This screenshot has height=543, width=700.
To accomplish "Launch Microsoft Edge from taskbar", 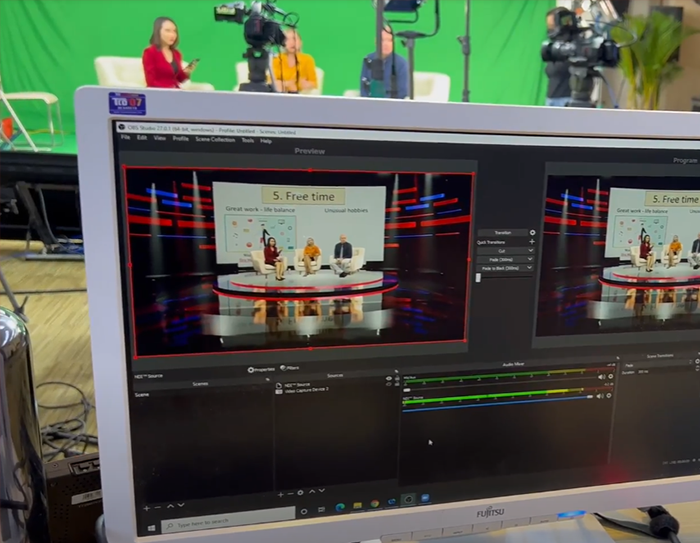I will 340,507.
